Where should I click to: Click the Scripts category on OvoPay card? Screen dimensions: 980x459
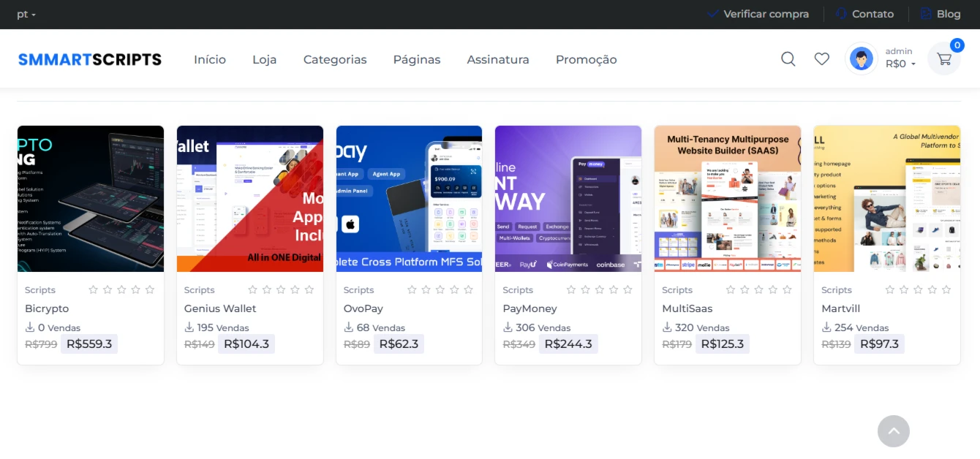tap(359, 290)
